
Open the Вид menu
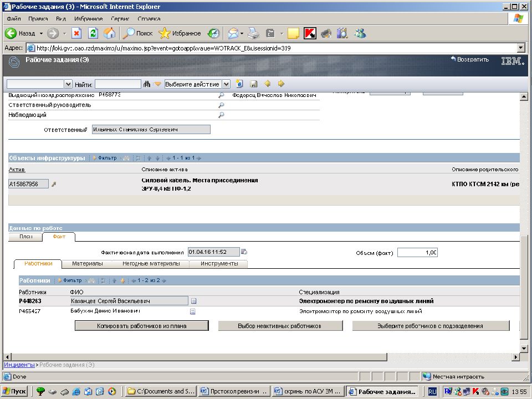coord(61,19)
